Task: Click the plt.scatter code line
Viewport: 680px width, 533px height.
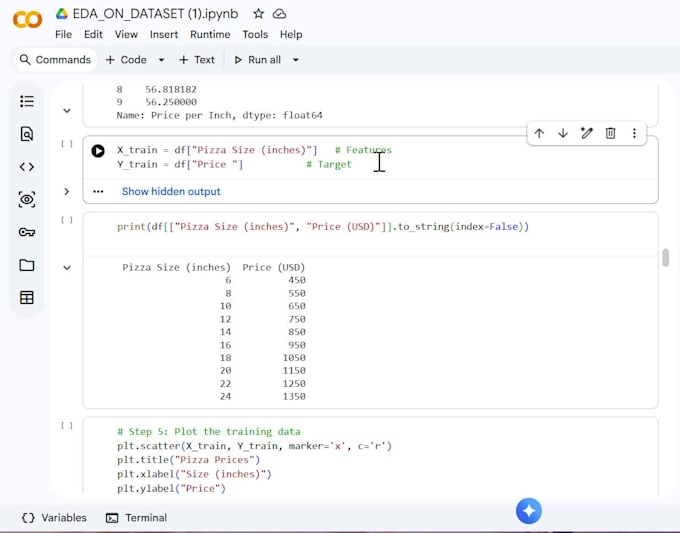Action: coord(254,446)
